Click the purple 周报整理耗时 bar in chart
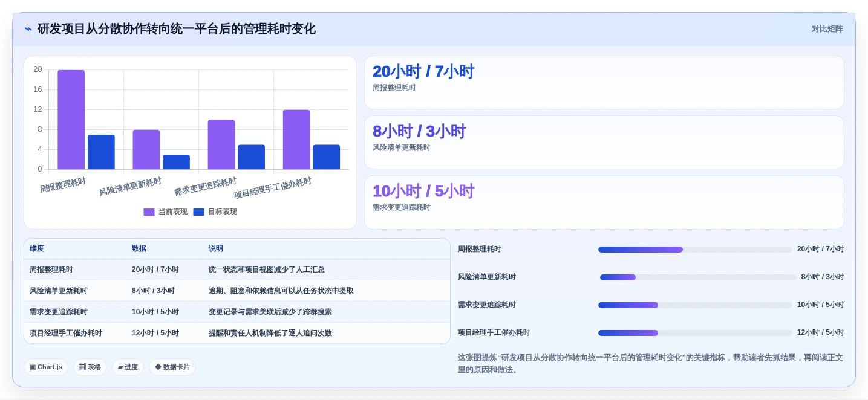 71,120
